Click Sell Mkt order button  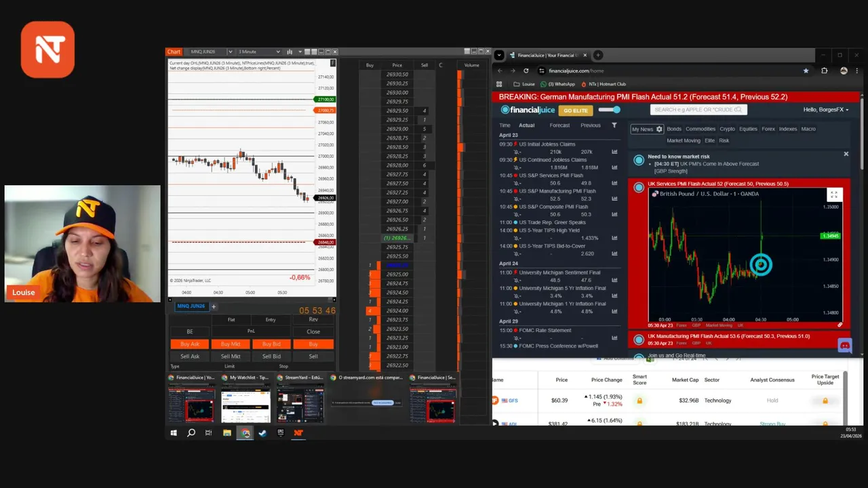coord(231,357)
